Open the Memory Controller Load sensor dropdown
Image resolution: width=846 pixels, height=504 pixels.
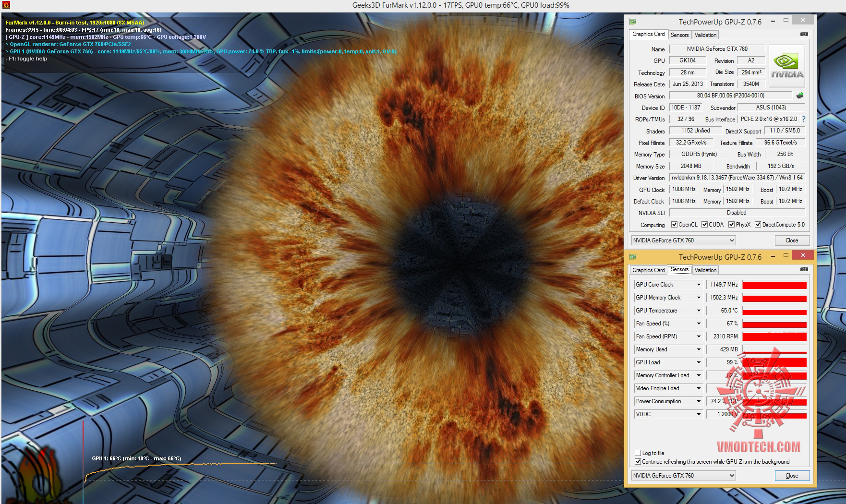click(x=699, y=375)
